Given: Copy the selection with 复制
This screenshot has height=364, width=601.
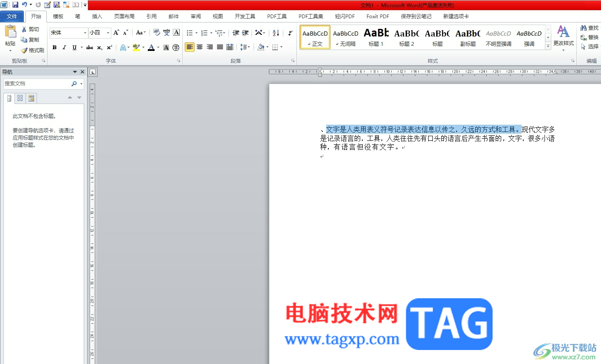Looking at the screenshot, I should click(x=31, y=39).
